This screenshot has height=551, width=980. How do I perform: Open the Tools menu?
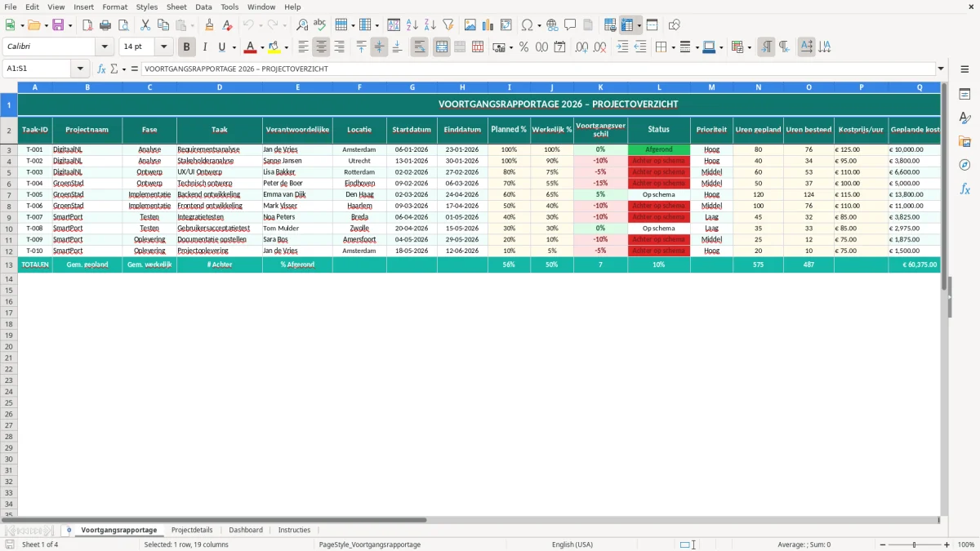click(x=229, y=7)
